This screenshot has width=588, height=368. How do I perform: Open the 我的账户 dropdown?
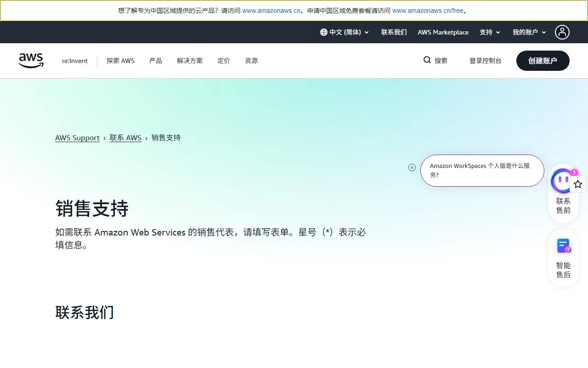[x=529, y=32]
